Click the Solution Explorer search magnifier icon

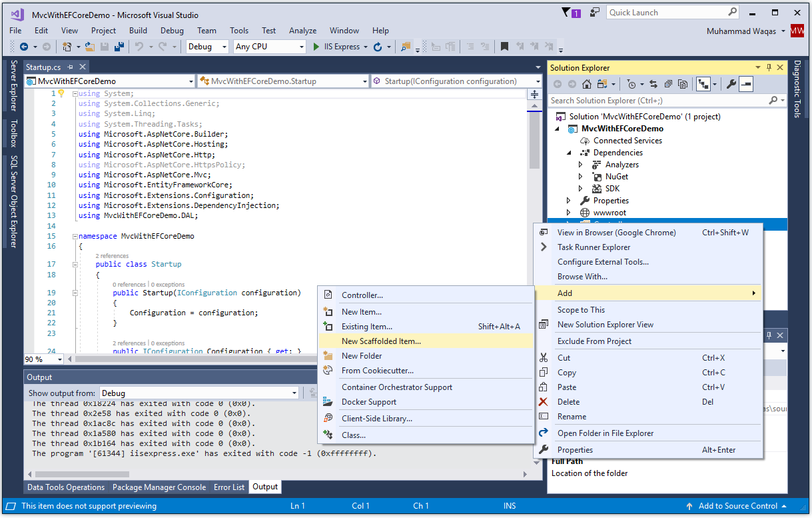(x=773, y=100)
